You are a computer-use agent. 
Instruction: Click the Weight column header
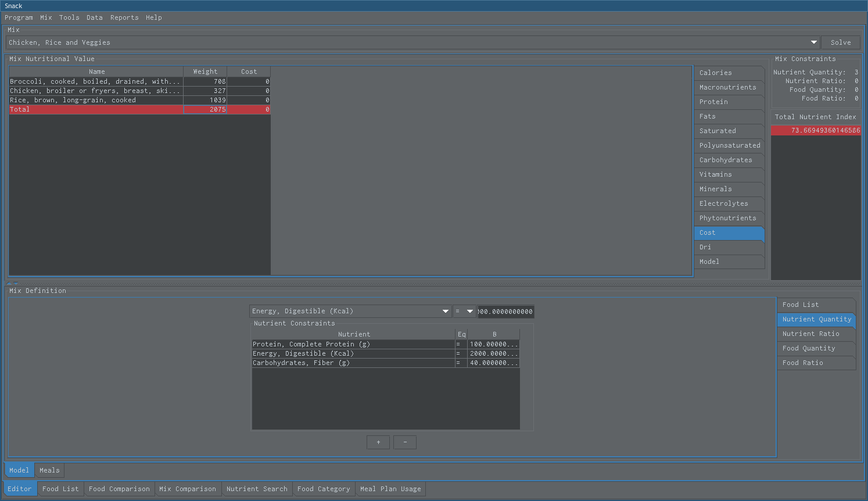point(205,71)
